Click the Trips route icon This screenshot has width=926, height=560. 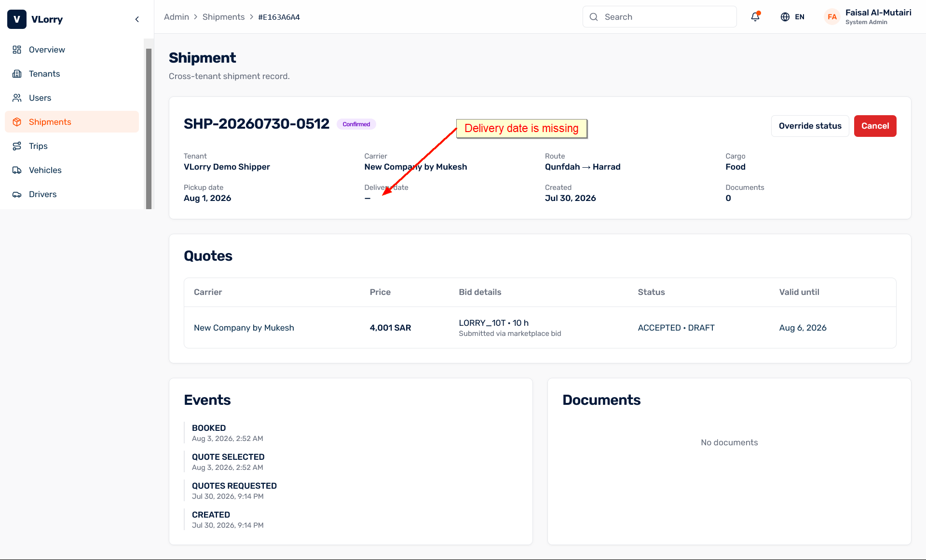(17, 146)
